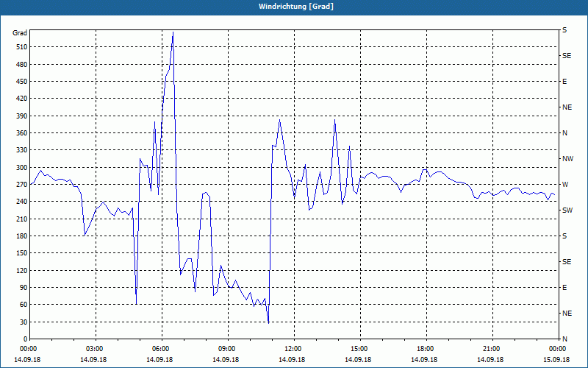The height and width of the screenshot is (368, 588).
Task: Click the 330 value on the y-axis
Action: [x=22, y=150]
